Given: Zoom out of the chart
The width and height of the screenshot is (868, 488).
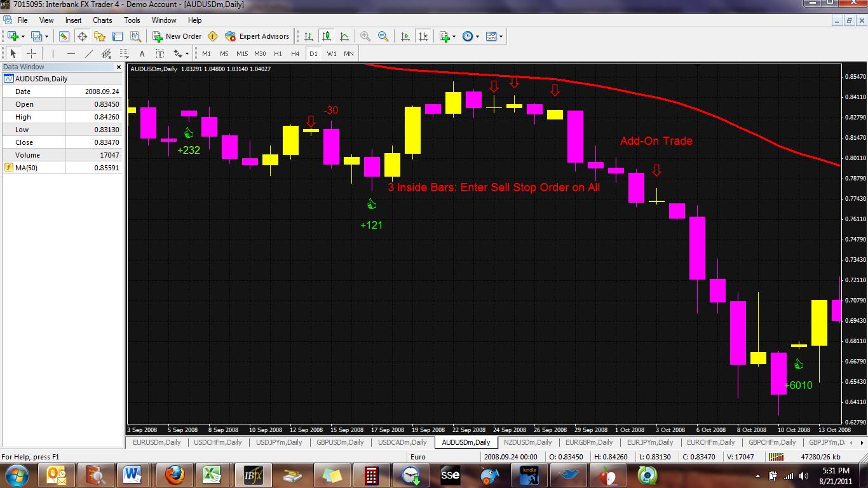Looking at the screenshot, I should tap(383, 36).
